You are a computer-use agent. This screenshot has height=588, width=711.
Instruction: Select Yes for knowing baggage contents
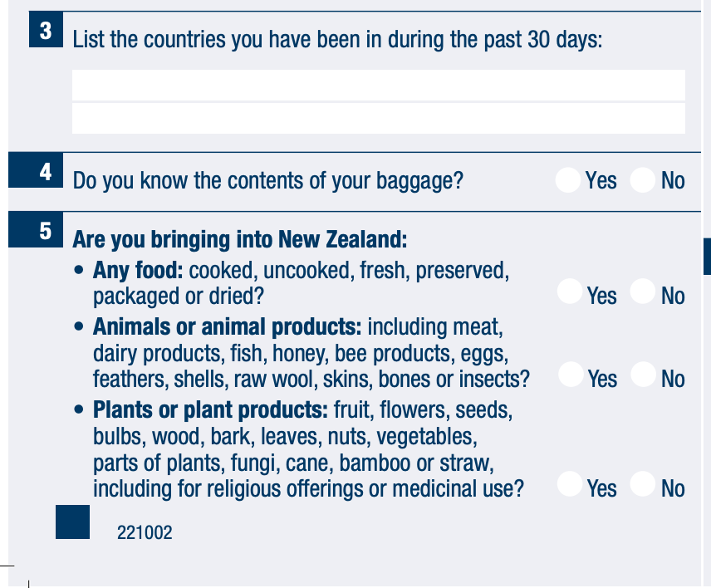click(x=567, y=180)
